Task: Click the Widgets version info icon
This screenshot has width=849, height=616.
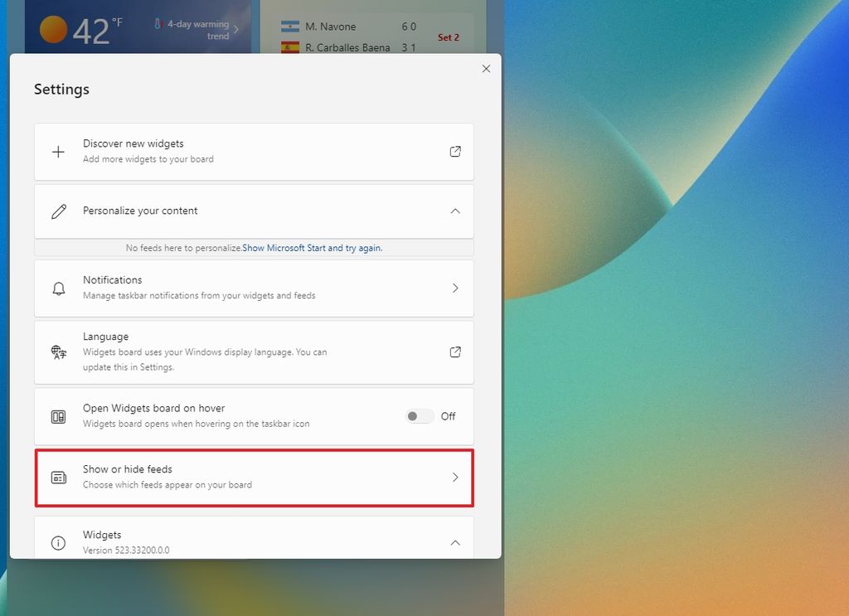Action: [x=58, y=542]
